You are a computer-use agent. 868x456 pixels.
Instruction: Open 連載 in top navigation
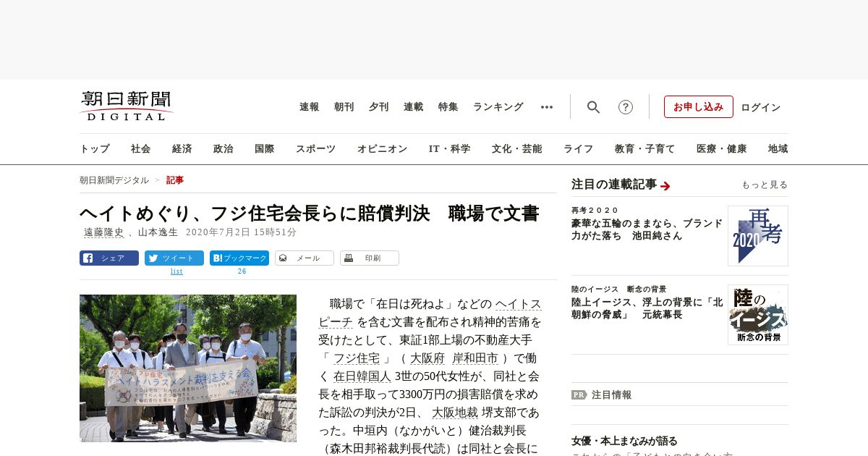click(x=414, y=107)
